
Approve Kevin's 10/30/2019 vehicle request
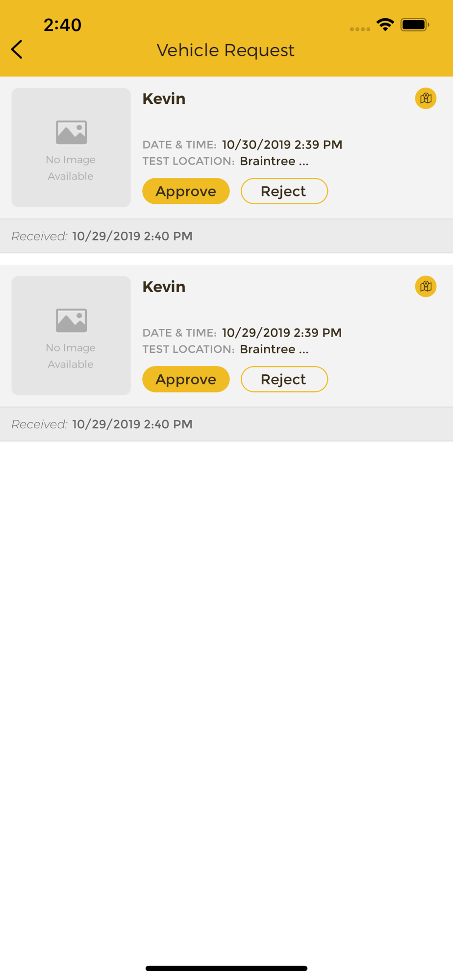(186, 191)
